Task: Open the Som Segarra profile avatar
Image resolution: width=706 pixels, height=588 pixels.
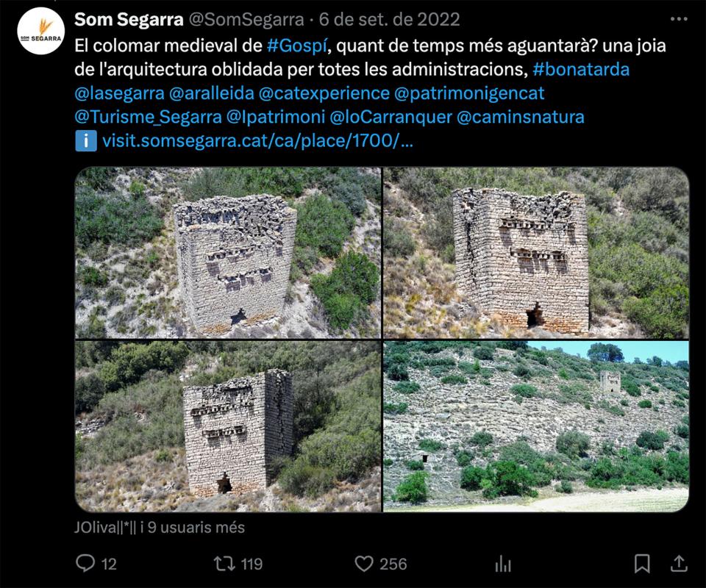Action: [41, 31]
